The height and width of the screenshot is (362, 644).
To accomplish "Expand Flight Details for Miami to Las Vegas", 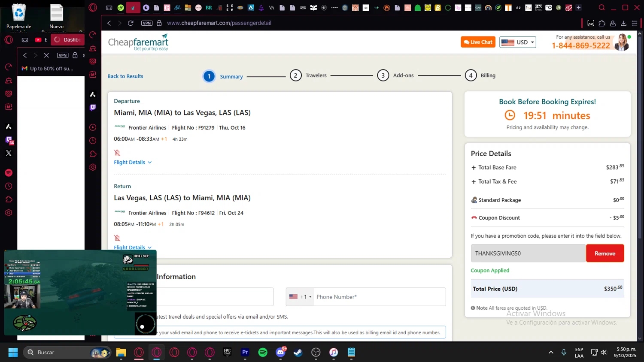I will (x=133, y=163).
